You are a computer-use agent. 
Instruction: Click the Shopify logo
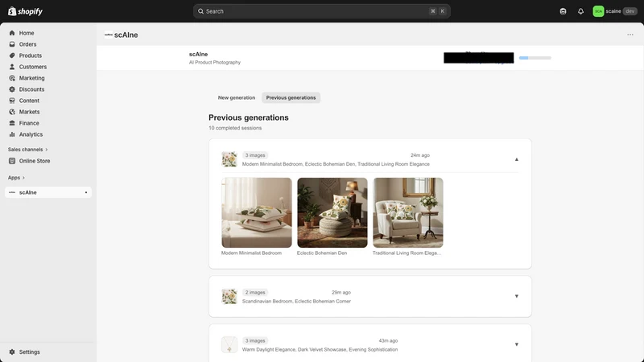click(x=26, y=11)
